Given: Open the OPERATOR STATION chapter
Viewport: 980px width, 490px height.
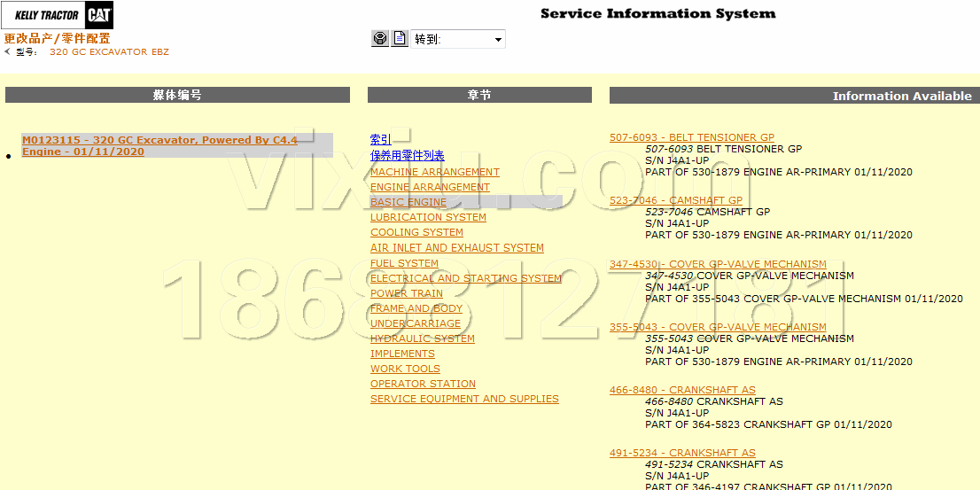Looking at the screenshot, I should (423, 384).
